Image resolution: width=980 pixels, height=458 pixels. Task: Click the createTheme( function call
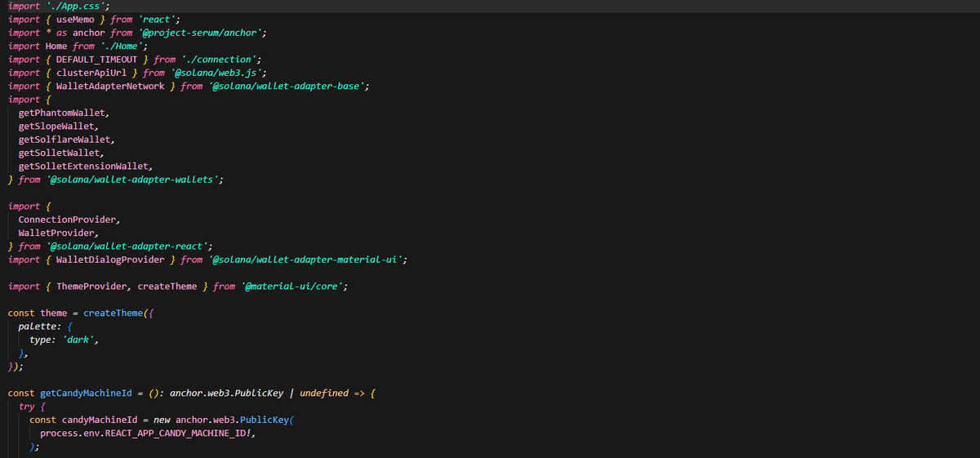115,313
